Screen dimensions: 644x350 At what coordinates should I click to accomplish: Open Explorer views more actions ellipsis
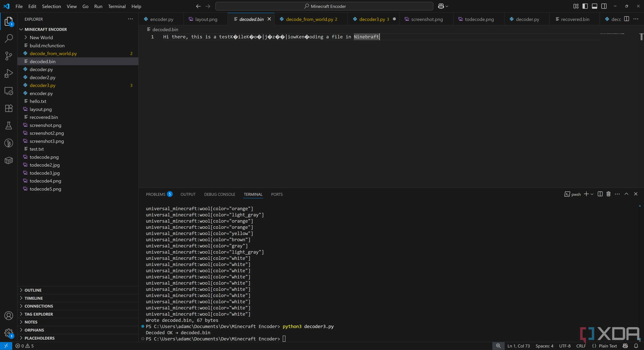[130, 19]
